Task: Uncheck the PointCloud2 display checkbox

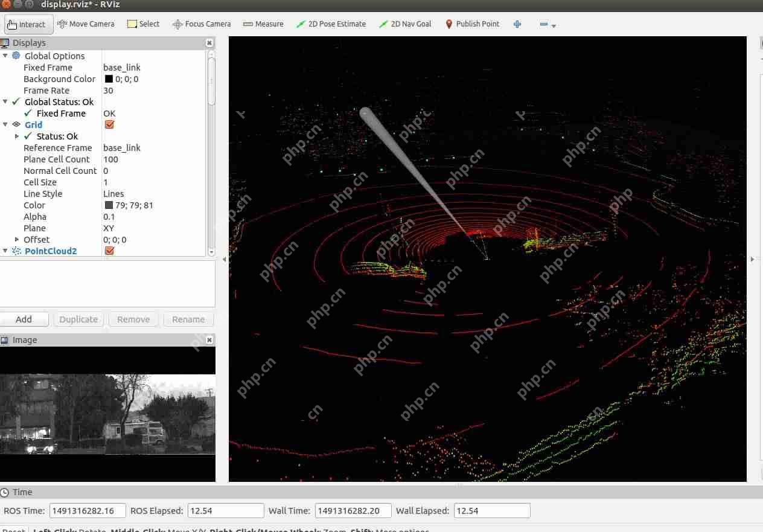Action: pyautogui.click(x=109, y=251)
